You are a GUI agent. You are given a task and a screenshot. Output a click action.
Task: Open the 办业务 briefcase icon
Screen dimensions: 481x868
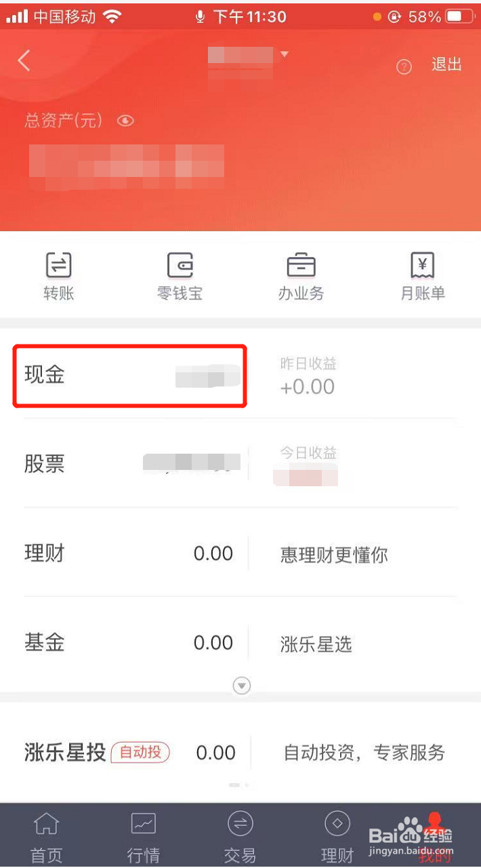tap(301, 265)
